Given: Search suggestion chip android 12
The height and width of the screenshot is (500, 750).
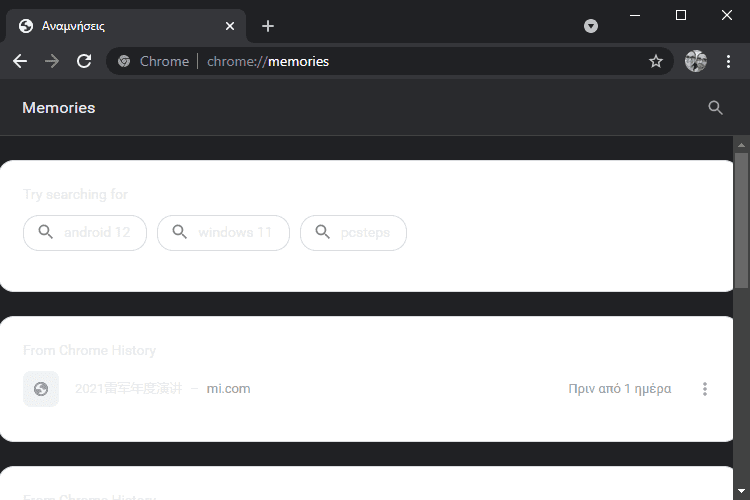Looking at the screenshot, I should (x=85, y=233).
